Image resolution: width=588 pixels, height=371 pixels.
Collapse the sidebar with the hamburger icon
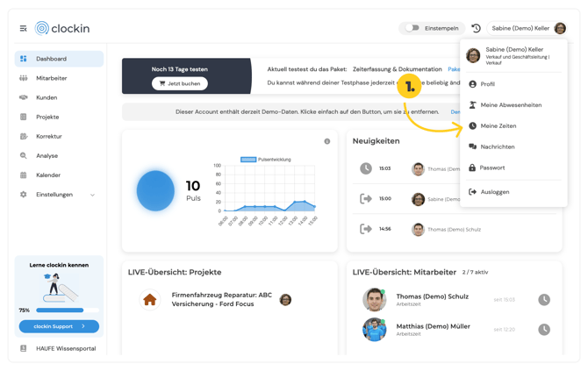point(23,28)
